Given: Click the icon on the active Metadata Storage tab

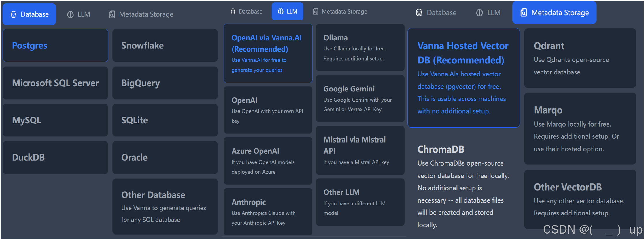Looking at the screenshot, I should 524,13.
